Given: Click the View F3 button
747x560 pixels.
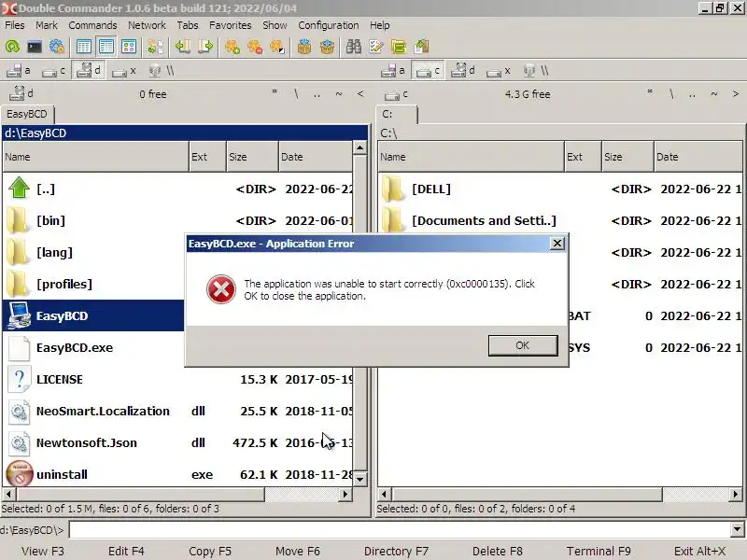Looking at the screenshot, I should point(43,551).
